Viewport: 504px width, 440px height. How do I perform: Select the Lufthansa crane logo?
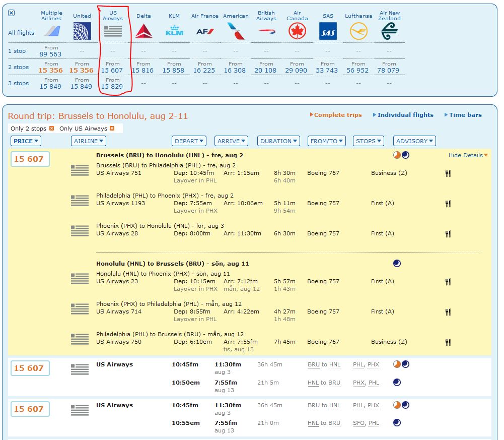358,31
